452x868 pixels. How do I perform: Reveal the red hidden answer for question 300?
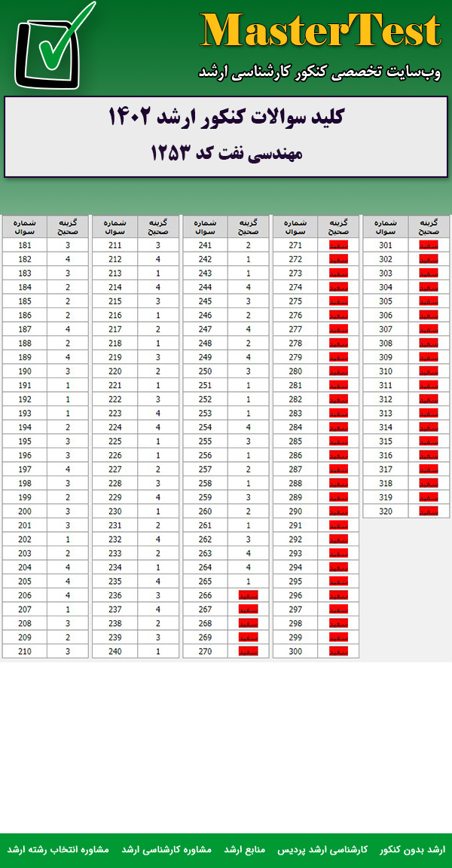(338, 651)
